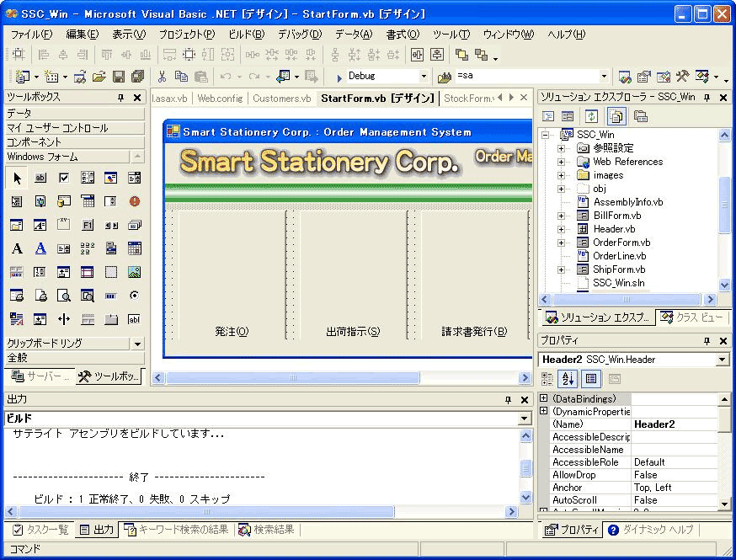Open the Header2 object selector dropdown
Screen dimensions: 736x560
(x=722, y=360)
